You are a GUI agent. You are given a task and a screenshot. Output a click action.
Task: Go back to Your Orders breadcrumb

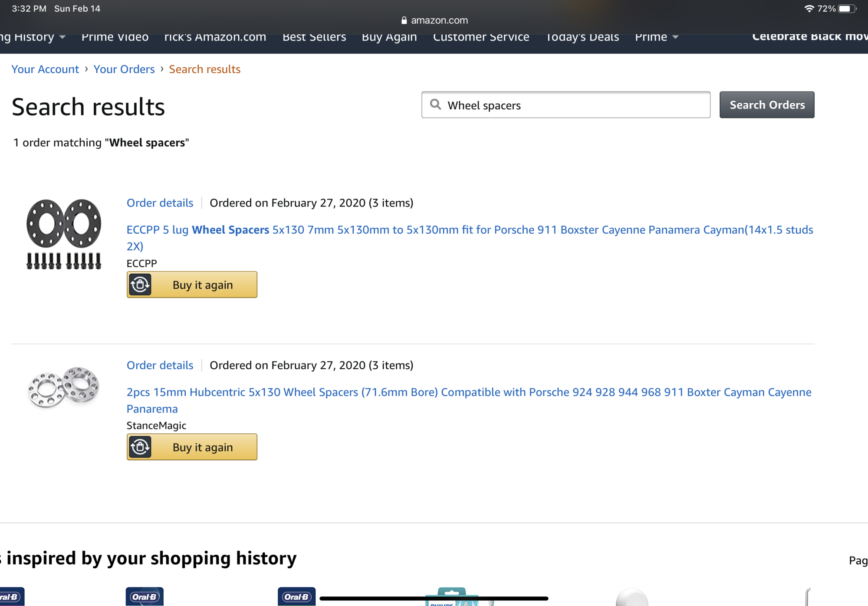click(124, 69)
